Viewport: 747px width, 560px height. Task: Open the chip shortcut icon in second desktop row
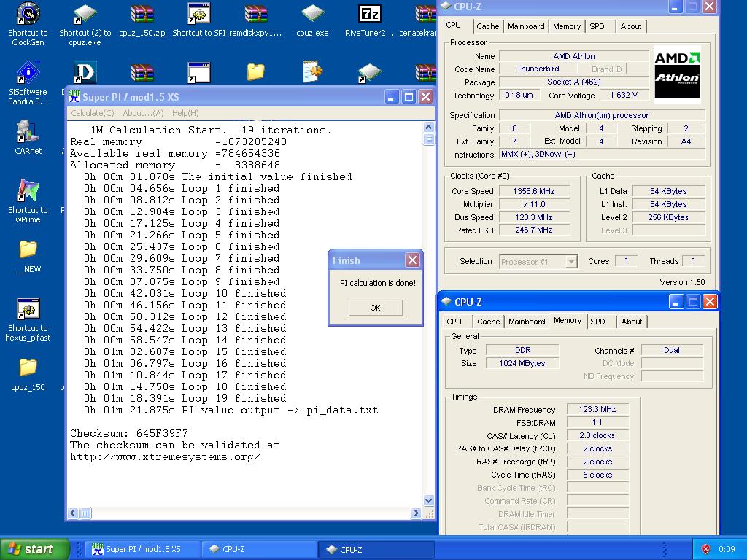point(369,72)
